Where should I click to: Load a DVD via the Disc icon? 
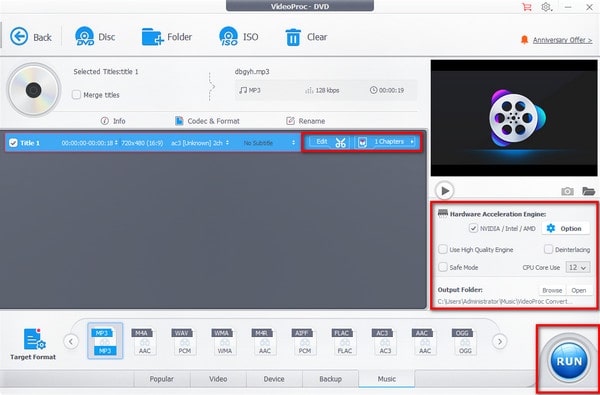point(85,37)
